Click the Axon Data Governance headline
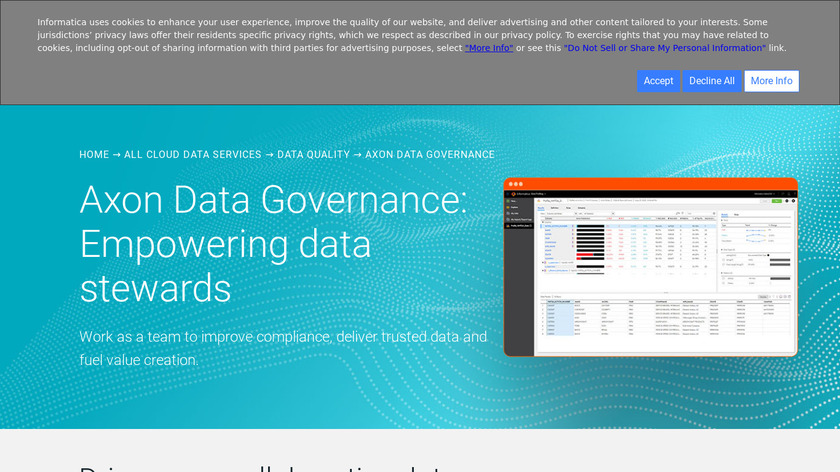The width and height of the screenshot is (840, 472). coord(273,244)
